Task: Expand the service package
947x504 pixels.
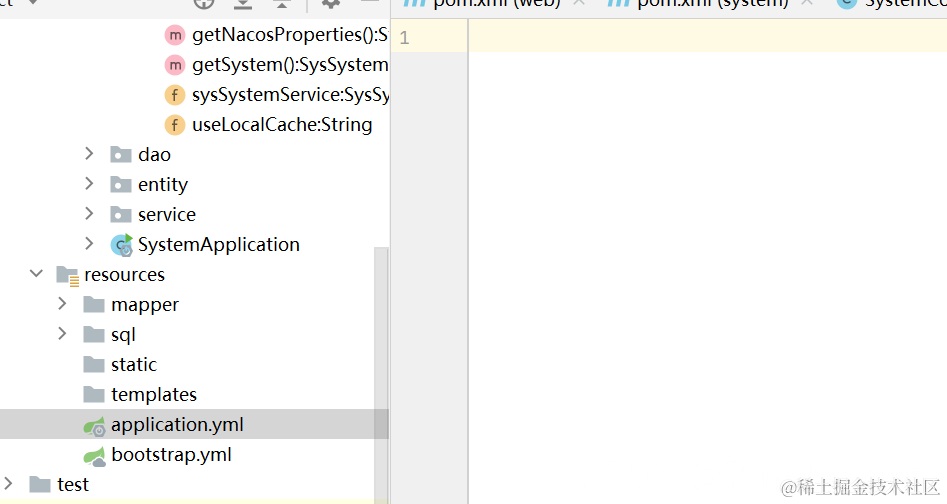Action: (x=89, y=214)
